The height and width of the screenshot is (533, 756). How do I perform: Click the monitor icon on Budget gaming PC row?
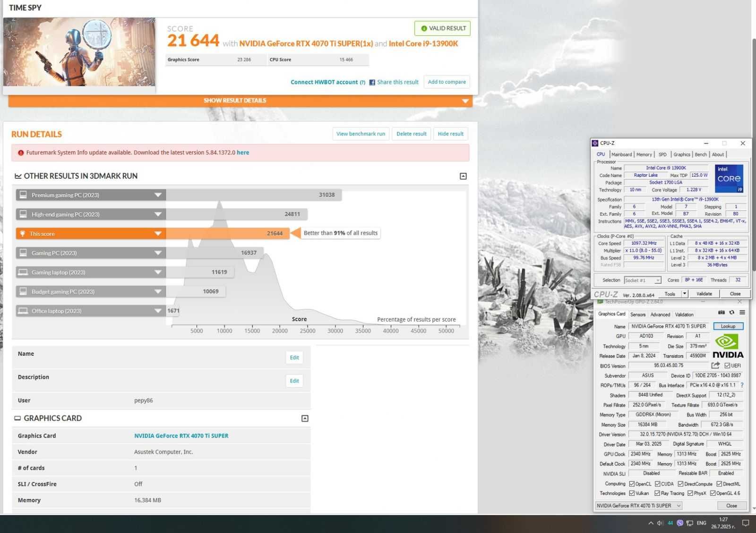tap(23, 291)
